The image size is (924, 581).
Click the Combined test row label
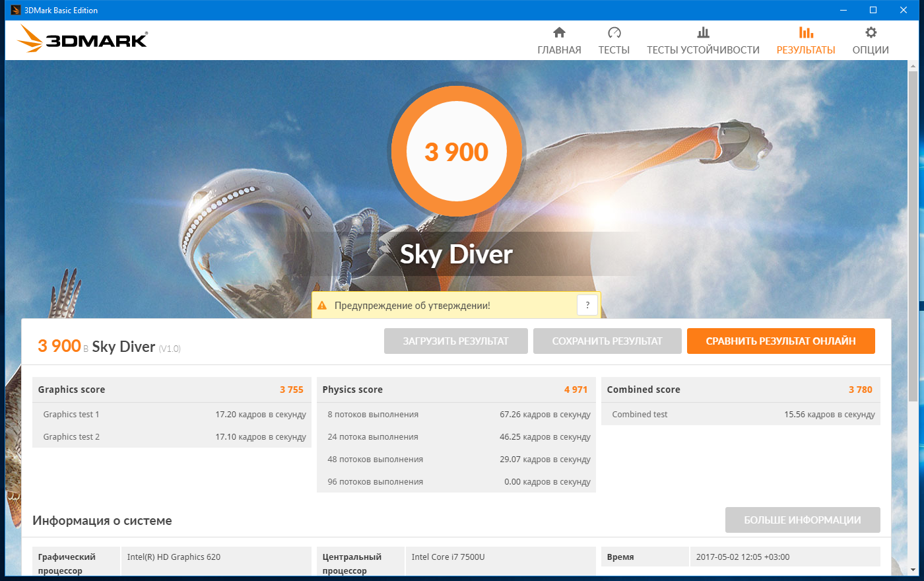click(640, 415)
